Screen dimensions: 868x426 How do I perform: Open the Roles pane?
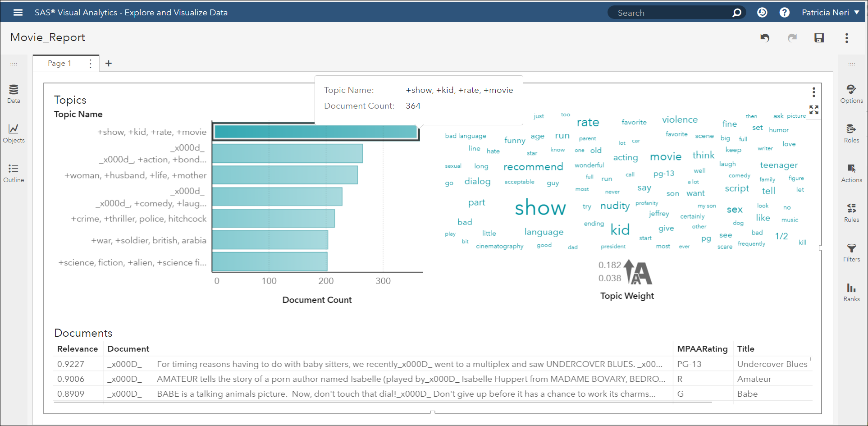[851, 133]
